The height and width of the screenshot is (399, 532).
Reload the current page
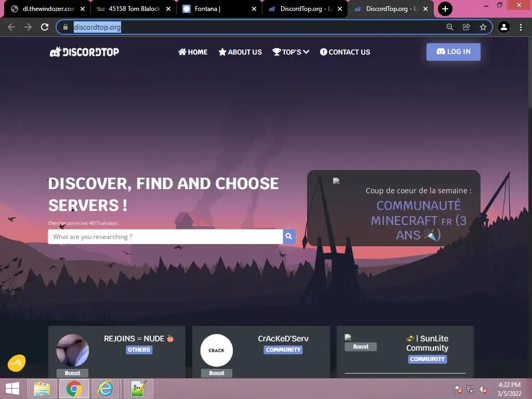click(x=45, y=27)
